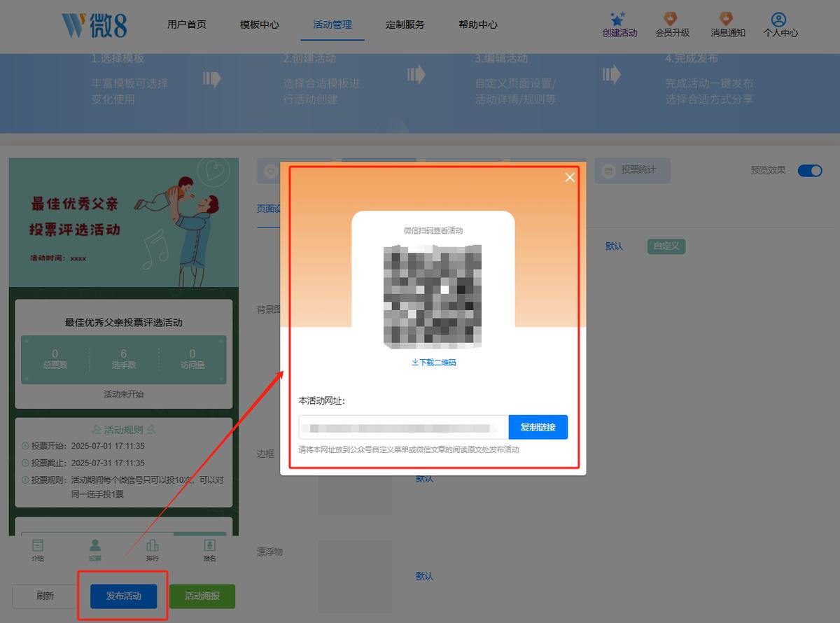Select 投票 tab in phone preview
840x623 pixels.
click(95, 550)
